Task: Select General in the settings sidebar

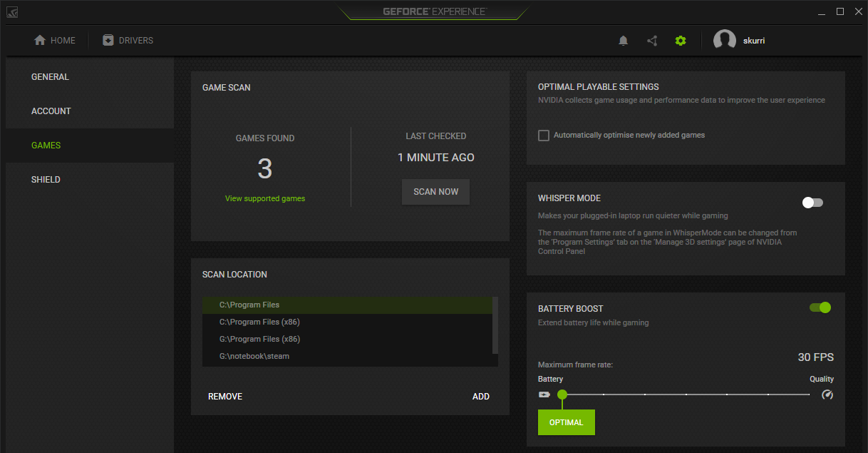Action: (x=90, y=77)
